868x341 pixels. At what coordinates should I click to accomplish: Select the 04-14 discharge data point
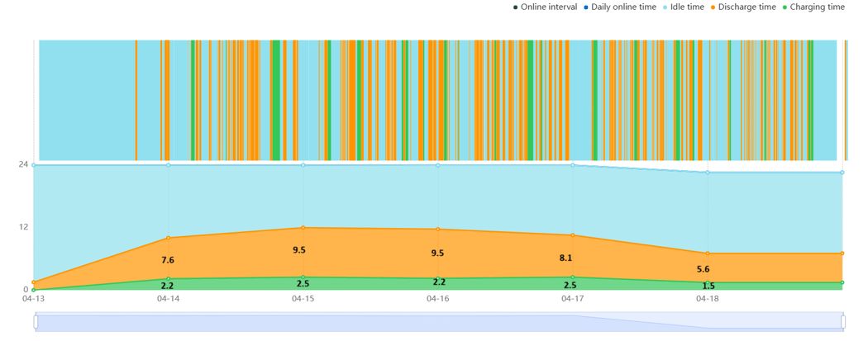pyautogui.click(x=169, y=238)
